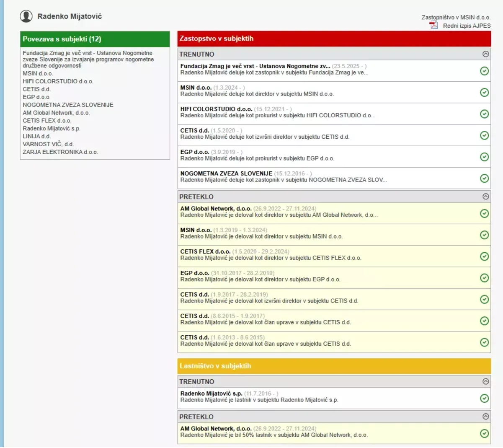503x448 pixels.
Task: Click checkmark icon for CETIS FLEX d.o.o. row
Action: [484, 256]
